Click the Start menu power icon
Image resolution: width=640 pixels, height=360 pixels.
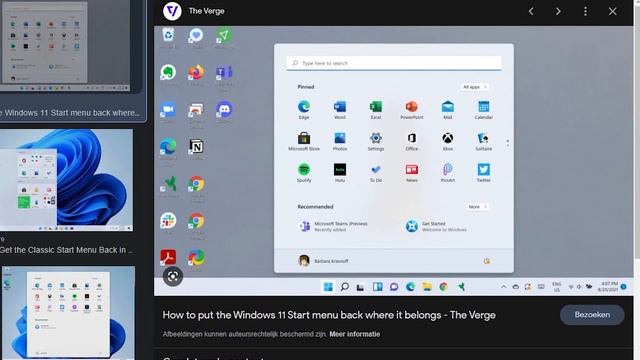[487, 261]
